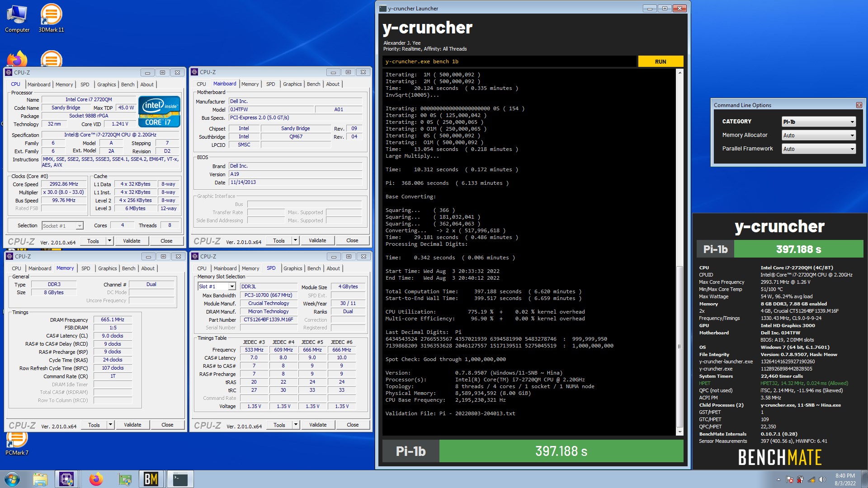Image resolution: width=868 pixels, height=488 pixels.
Task: Click Close button in CPU-Z CPU window
Action: click(166, 241)
